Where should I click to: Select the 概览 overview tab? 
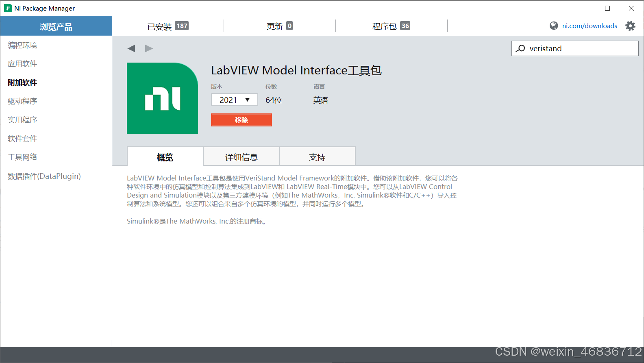[x=165, y=157]
